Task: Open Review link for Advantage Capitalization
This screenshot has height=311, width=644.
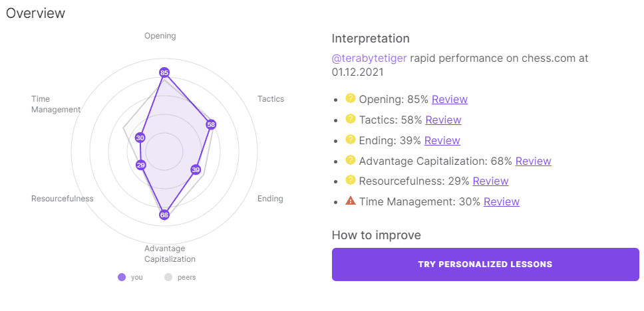Action: tap(533, 161)
